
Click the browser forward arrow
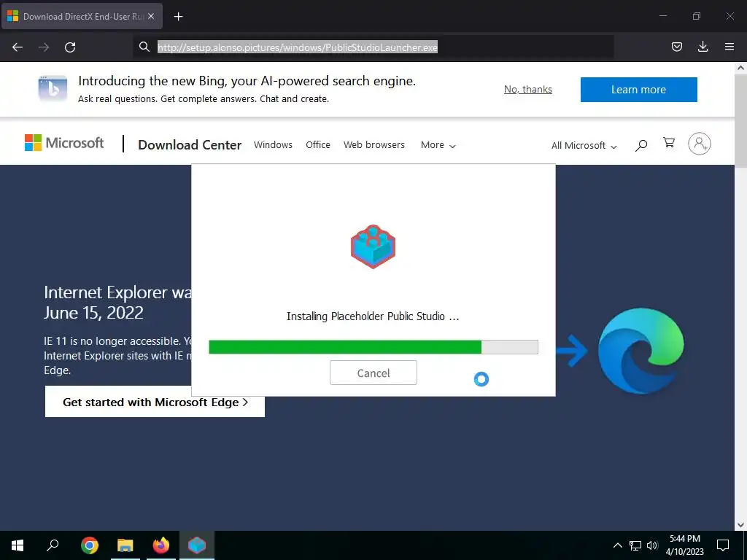pos(44,47)
